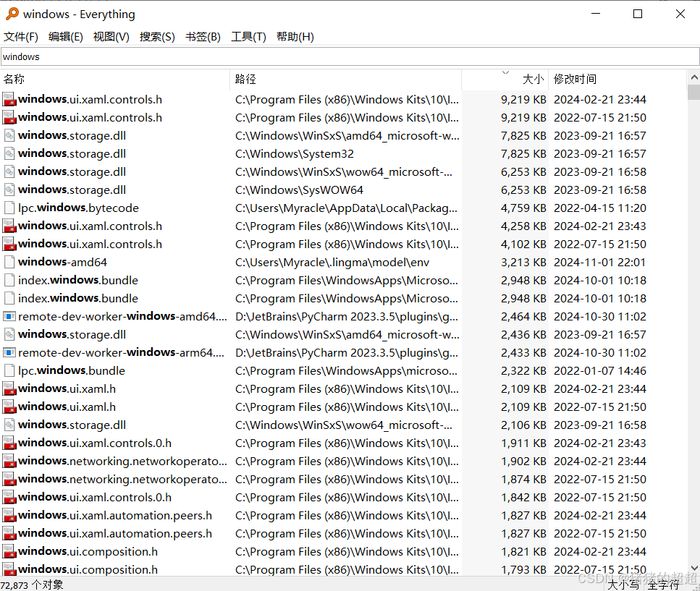Click the date '2022-01-07 14:46'
This screenshot has height=591, width=700.
pyautogui.click(x=600, y=370)
